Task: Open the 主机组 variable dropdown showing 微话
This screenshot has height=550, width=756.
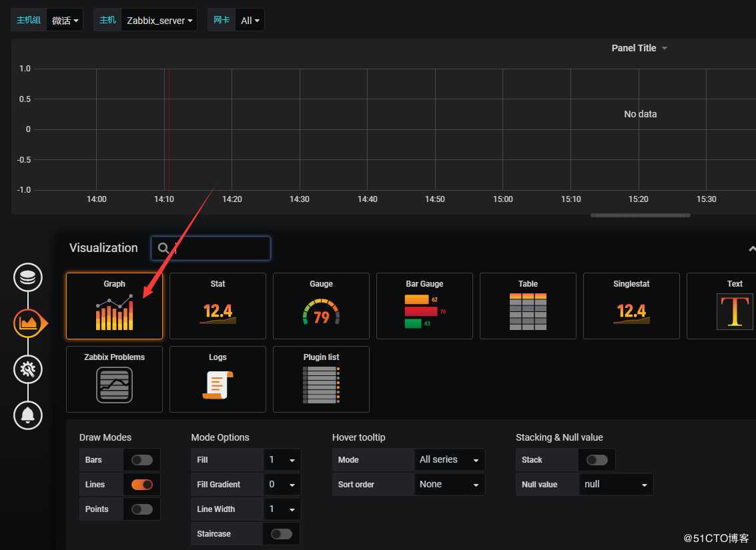Action: 65,20
